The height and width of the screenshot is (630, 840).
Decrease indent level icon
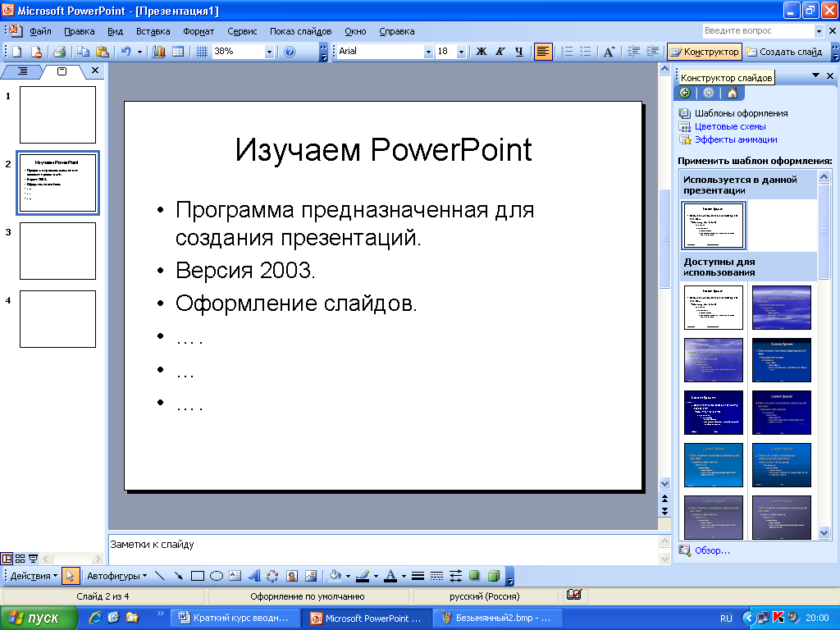coord(634,52)
